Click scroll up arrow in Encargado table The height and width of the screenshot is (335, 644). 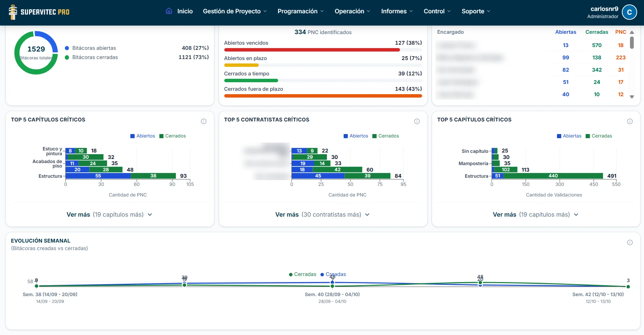click(632, 32)
